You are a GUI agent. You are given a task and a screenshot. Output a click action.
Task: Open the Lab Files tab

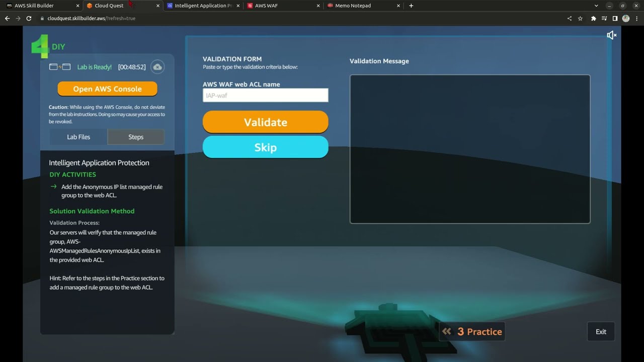click(78, 137)
